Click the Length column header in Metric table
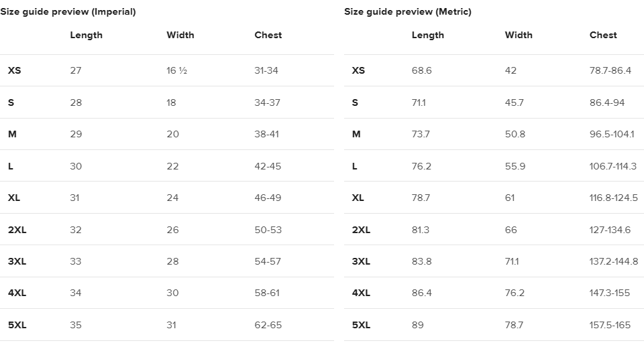The width and height of the screenshot is (644, 345). pos(428,36)
